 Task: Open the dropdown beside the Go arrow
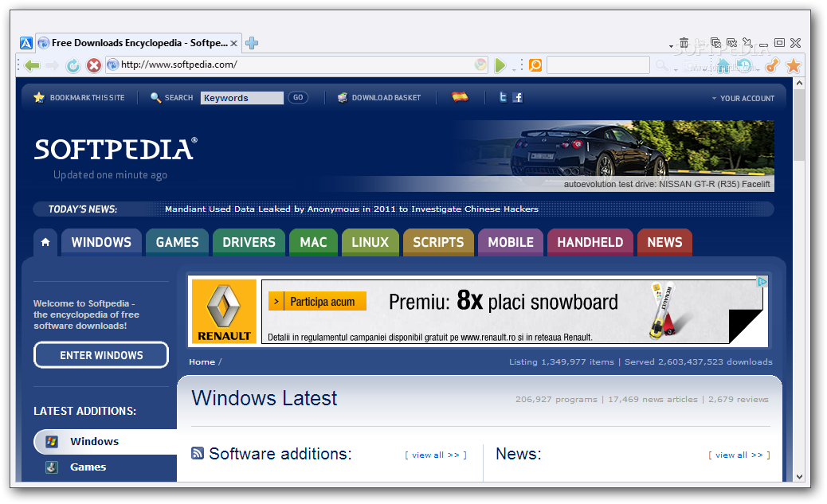click(514, 69)
